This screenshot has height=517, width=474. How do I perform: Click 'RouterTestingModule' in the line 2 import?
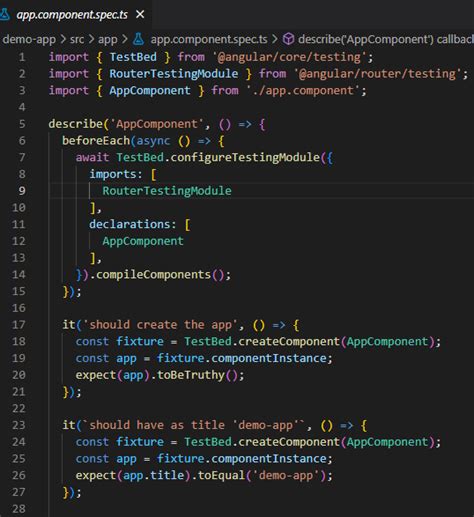[174, 74]
